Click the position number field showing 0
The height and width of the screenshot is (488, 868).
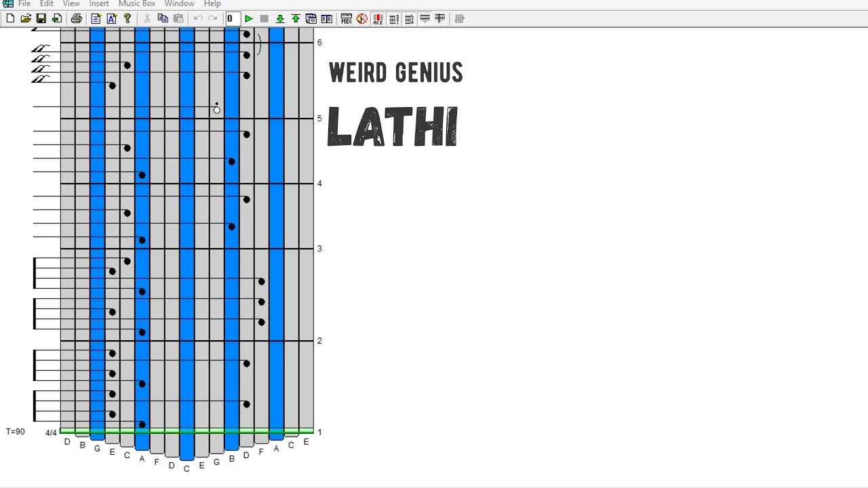click(233, 19)
